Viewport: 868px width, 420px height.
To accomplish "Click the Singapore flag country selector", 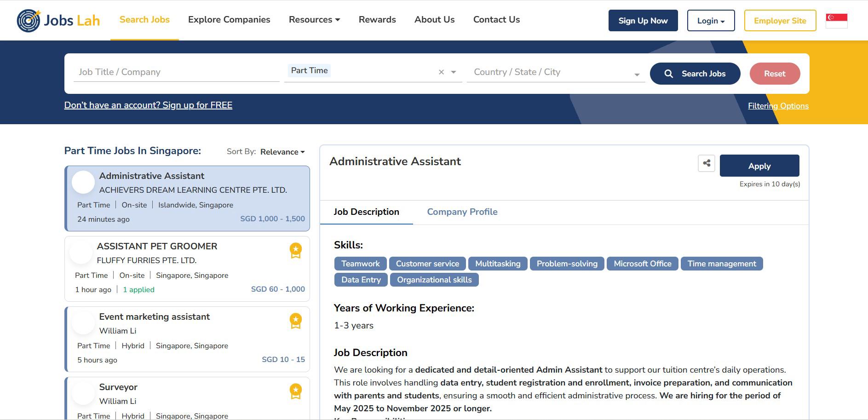I will pyautogui.click(x=836, y=21).
